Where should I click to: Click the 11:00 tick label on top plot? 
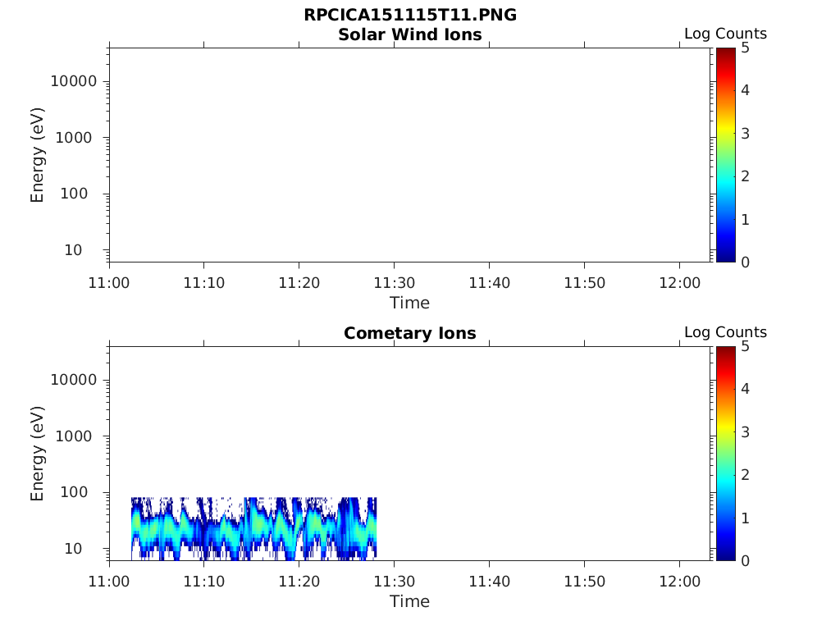click(109, 283)
